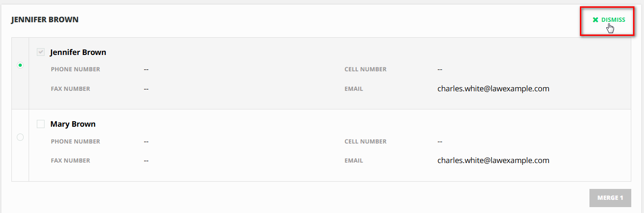Screen dimensions: 644x213
Task: Click Jennifer Brown's fax number value
Action: coord(146,89)
